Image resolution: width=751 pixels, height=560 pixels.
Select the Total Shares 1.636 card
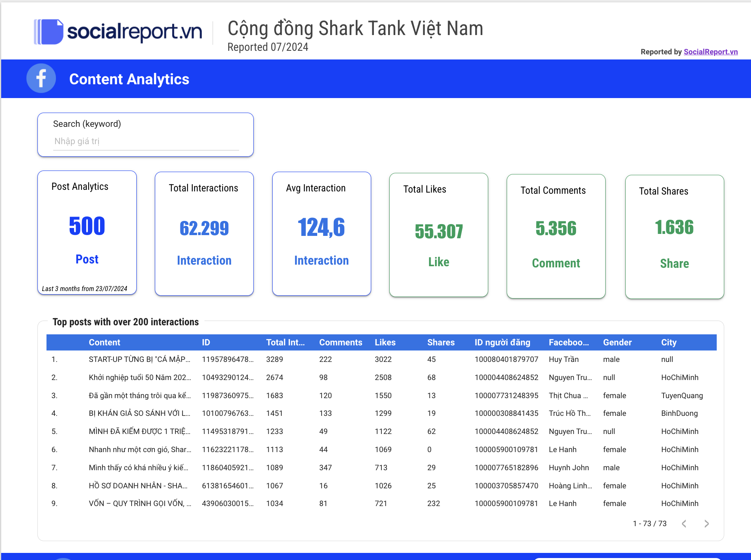pos(675,237)
